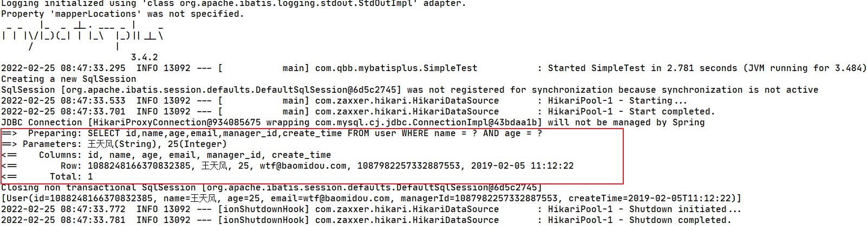Image resolution: width=868 pixels, height=236 pixels.
Task: Click the 'JDBC Connection' log line
Action: [x=352, y=123]
